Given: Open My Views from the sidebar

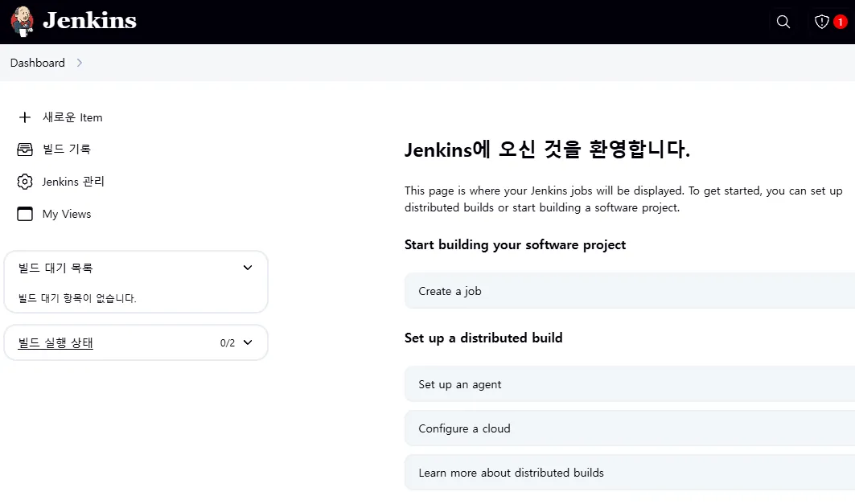Looking at the screenshot, I should 67,214.
